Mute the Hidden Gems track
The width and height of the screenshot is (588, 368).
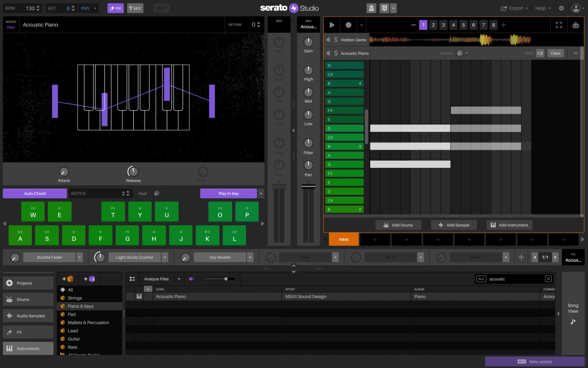(x=328, y=40)
